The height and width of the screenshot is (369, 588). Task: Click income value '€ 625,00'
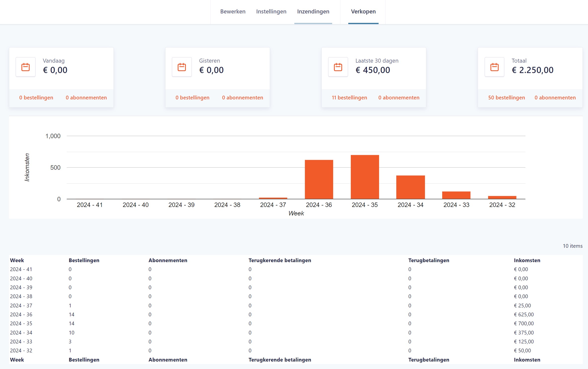click(x=524, y=315)
